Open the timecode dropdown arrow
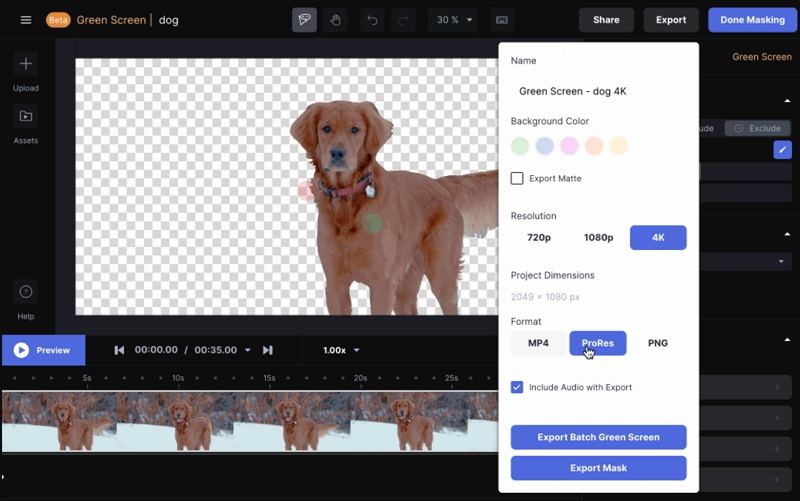 point(247,350)
